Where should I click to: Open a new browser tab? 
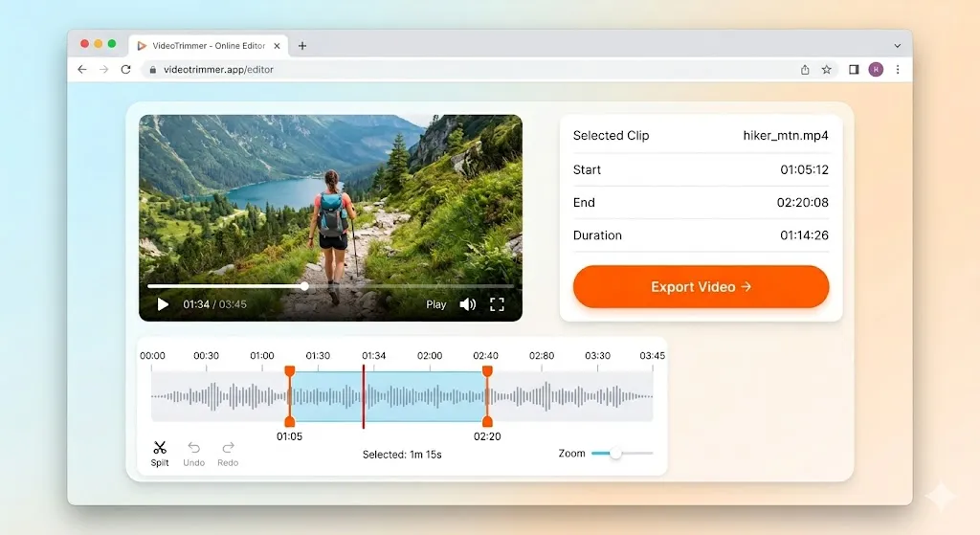pyautogui.click(x=301, y=46)
